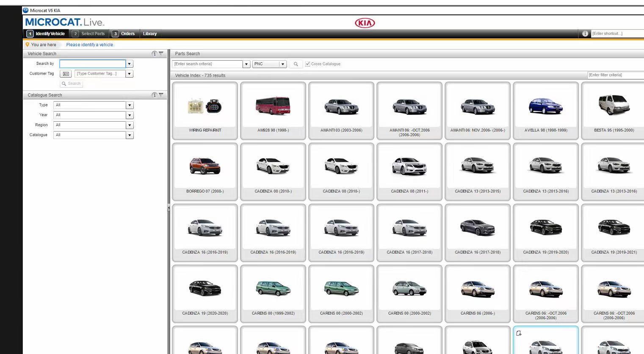Screen dimensions: 644x354
Task: Click the 'Vehicle Index - 735 results' text
Action: tap(200, 75)
